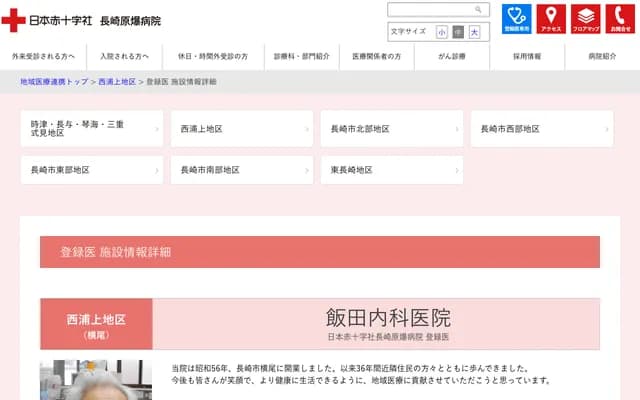Set font size to 中

click(458, 32)
